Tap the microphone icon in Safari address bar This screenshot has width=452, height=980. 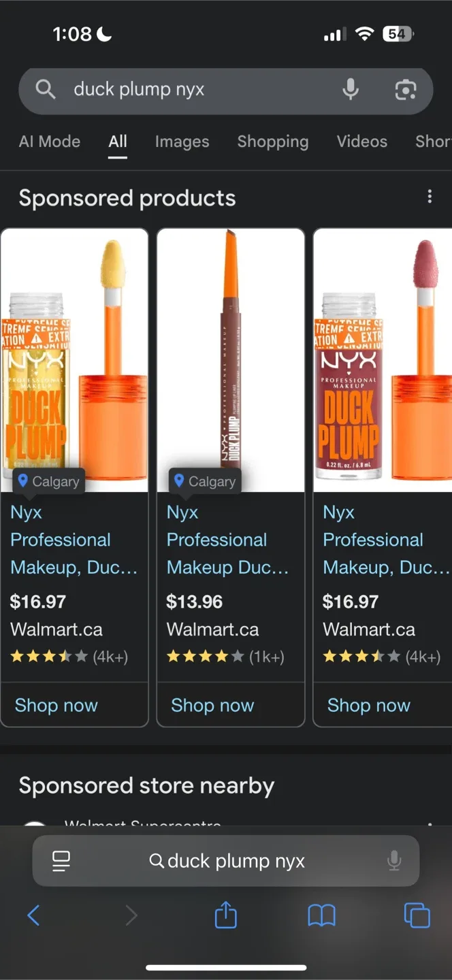(x=394, y=860)
